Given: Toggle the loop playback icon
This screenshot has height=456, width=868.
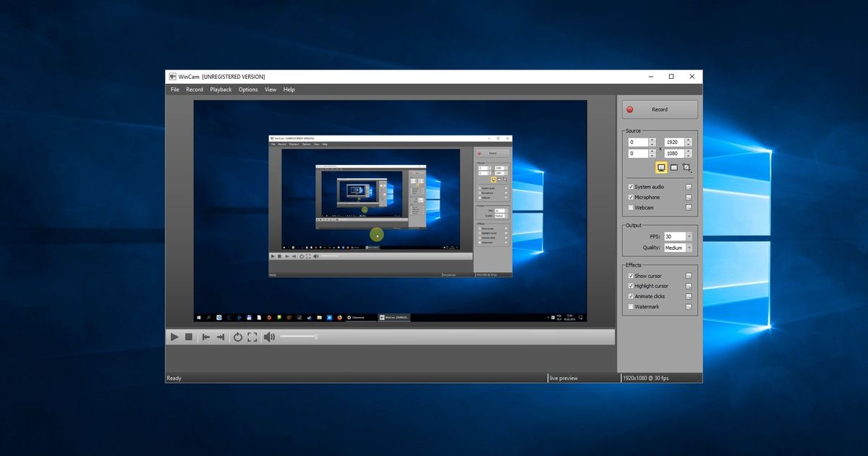Looking at the screenshot, I should [238, 337].
